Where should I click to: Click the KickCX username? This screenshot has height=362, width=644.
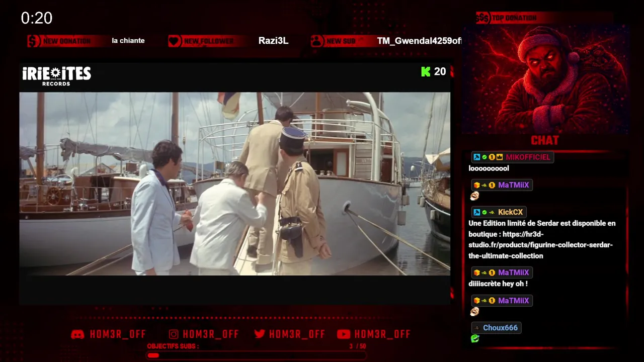(511, 212)
